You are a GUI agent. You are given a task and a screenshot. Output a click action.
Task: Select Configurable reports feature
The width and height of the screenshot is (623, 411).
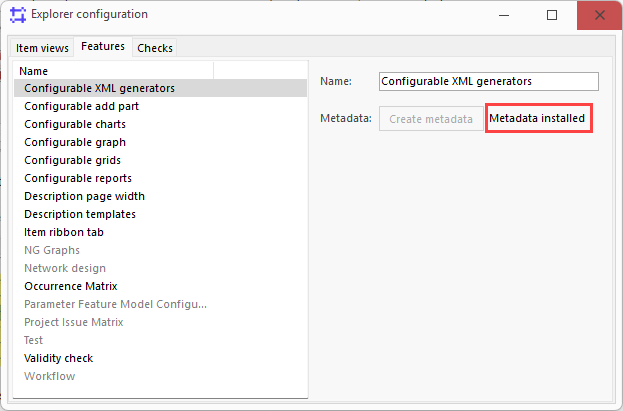coord(161,178)
